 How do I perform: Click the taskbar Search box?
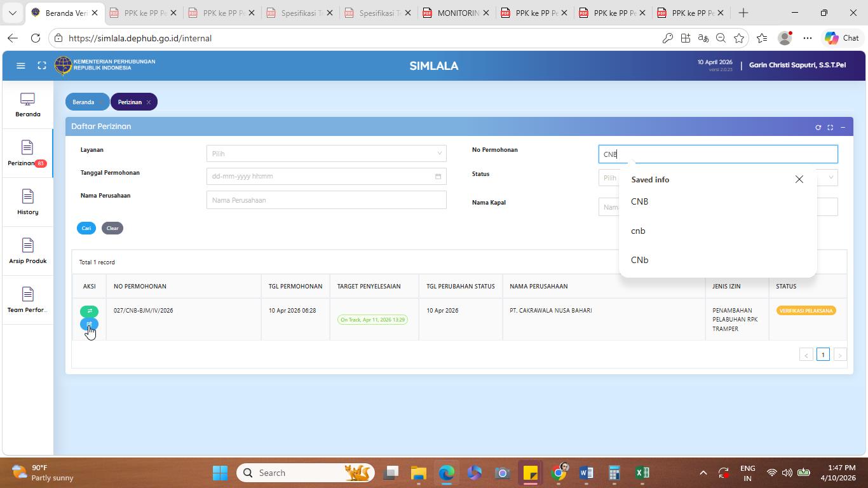pos(306,473)
